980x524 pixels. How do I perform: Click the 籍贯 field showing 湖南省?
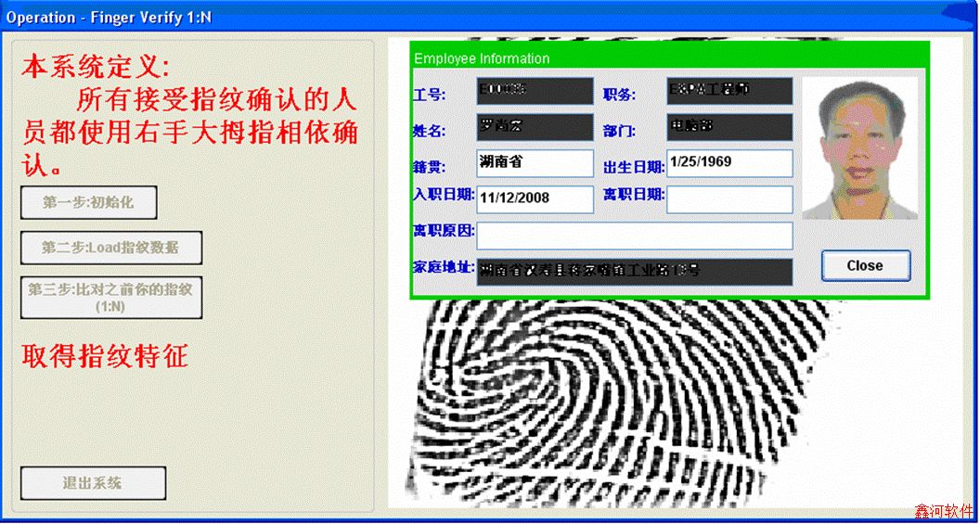(535, 163)
